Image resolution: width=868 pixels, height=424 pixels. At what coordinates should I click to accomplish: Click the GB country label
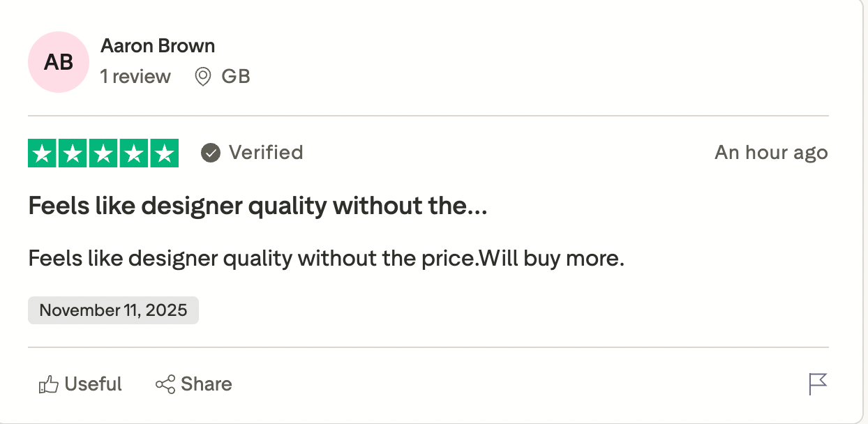[236, 77]
